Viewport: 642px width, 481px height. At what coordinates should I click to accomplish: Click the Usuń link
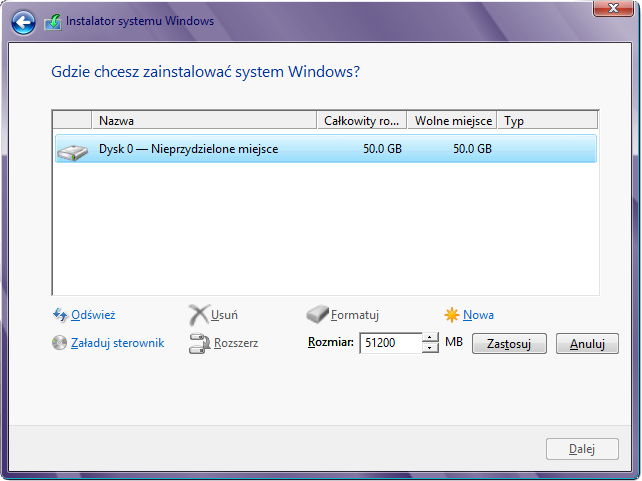coord(224,315)
